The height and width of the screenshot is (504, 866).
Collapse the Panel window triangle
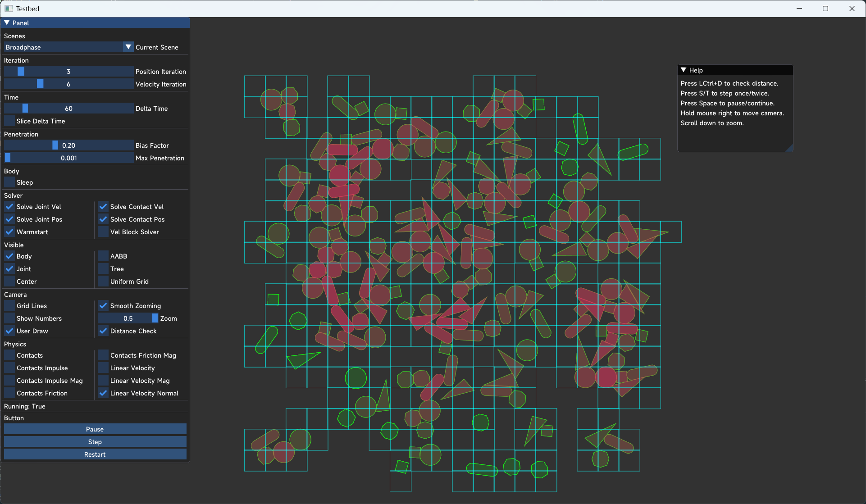click(x=7, y=23)
